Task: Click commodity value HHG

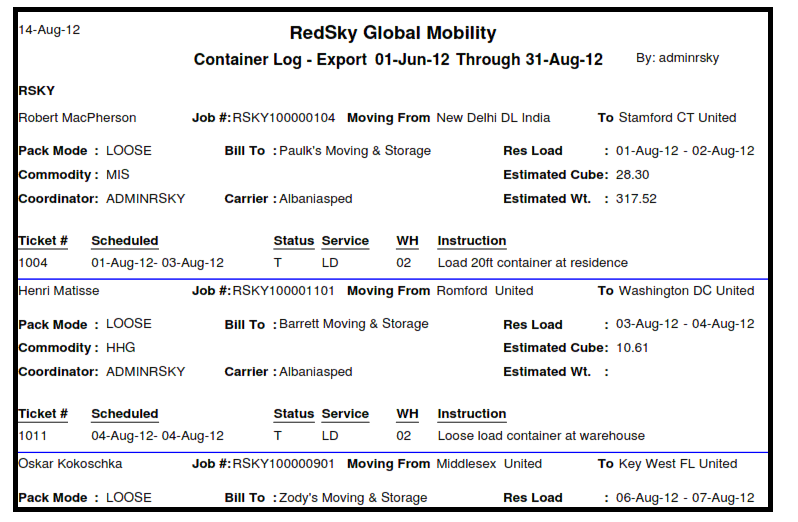Action: (121, 347)
